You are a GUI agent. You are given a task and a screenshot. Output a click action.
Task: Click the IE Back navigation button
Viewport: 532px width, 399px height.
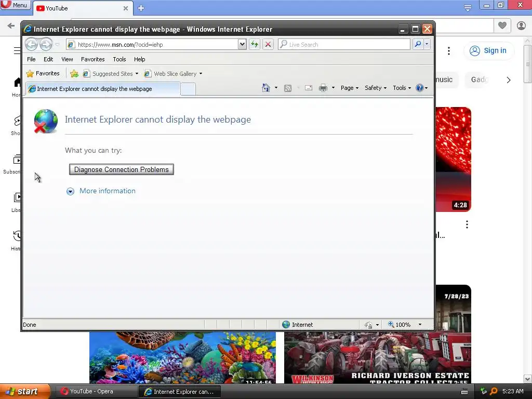pos(32,44)
